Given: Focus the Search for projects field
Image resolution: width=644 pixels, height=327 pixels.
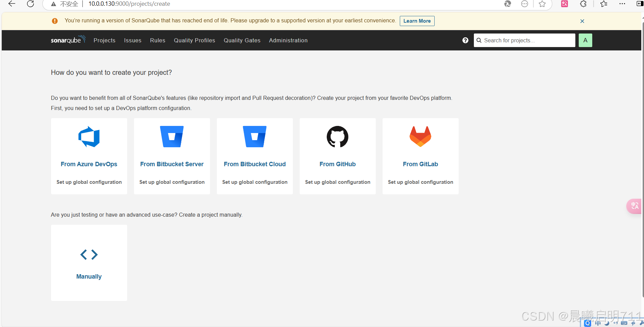Looking at the screenshot, I should 524,40.
